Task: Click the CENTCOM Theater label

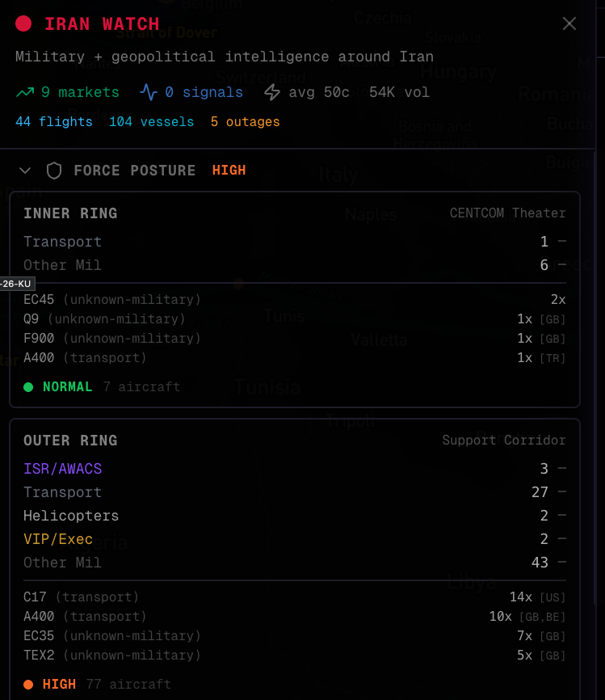Action: click(508, 213)
